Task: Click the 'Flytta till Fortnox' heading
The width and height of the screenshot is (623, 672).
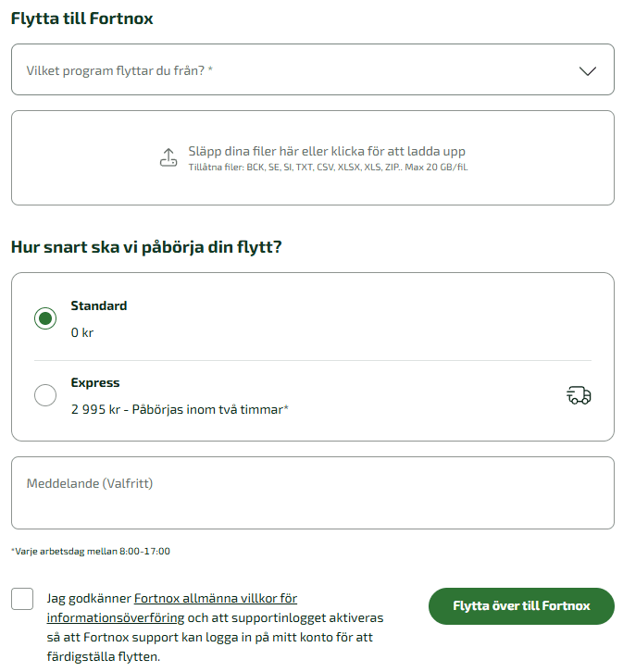Action: [82, 19]
